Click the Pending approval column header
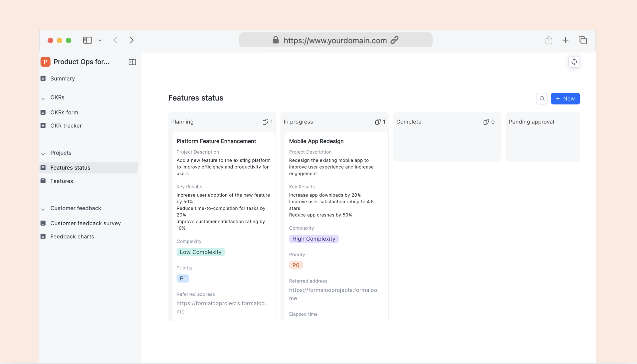Image resolution: width=637 pixels, height=364 pixels. 531,122
